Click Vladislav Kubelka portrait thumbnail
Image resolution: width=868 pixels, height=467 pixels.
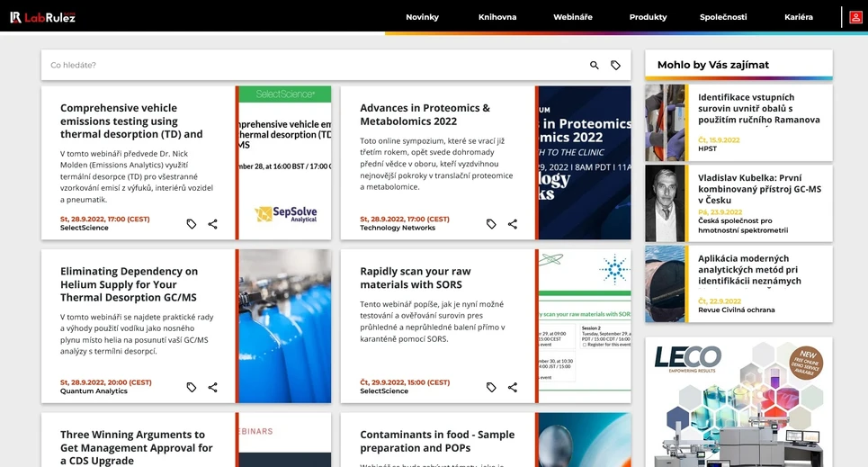tap(665, 203)
